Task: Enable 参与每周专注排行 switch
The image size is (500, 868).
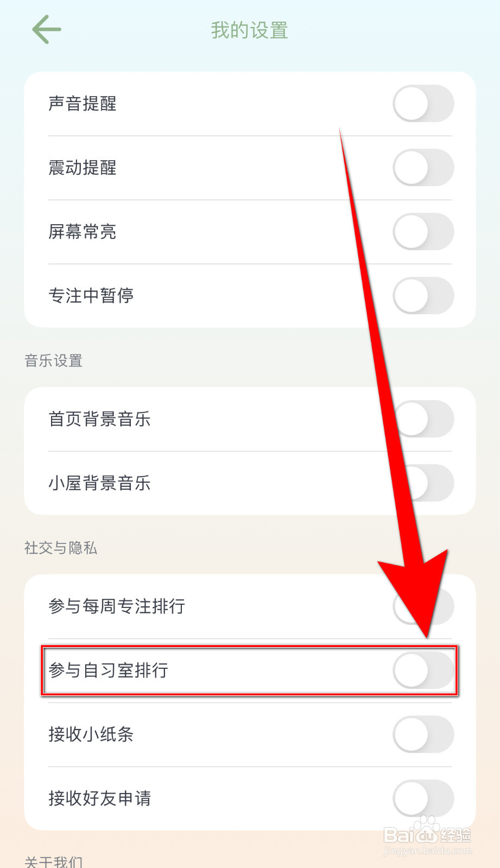Action: (423, 606)
